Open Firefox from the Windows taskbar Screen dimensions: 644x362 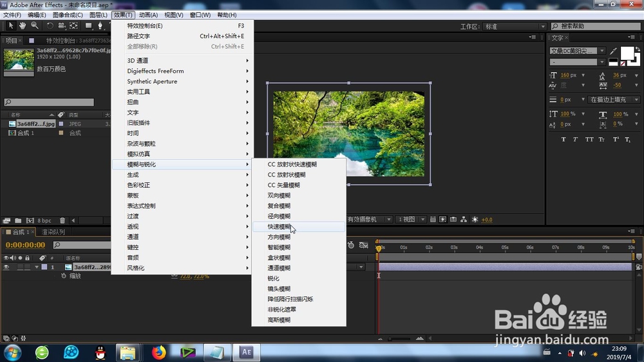click(x=158, y=352)
